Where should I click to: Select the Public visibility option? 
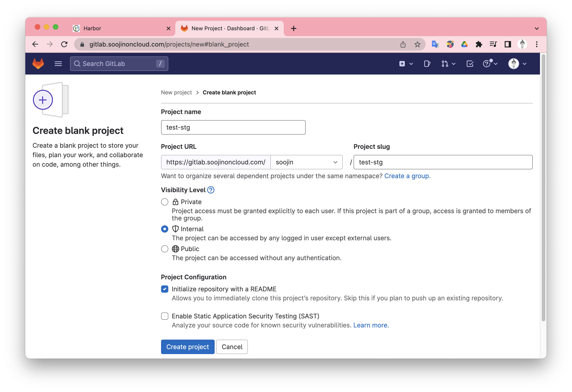[x=165, y=249]
